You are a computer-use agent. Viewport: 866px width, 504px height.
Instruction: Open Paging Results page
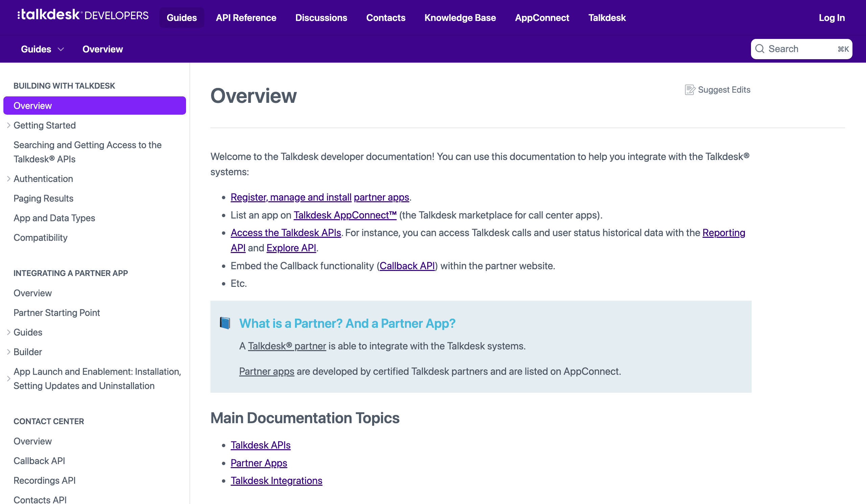coord(43,198)
